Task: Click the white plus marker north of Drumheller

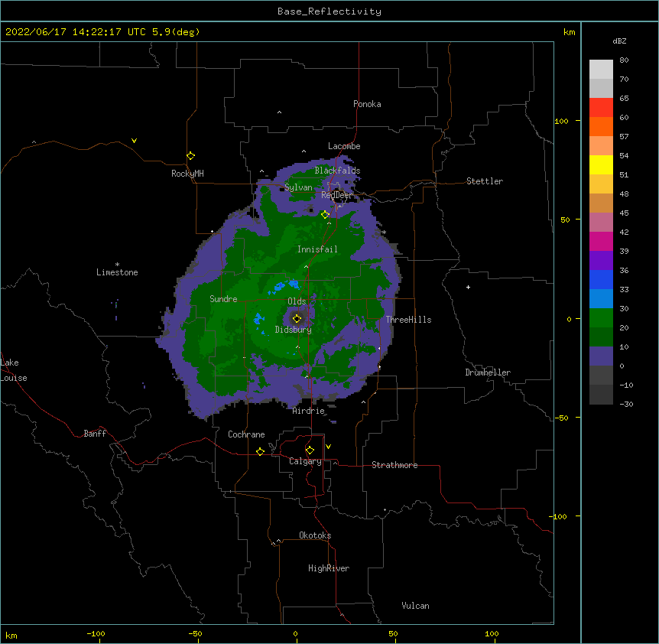Action: pyautogui.click(x=468, y=287)
